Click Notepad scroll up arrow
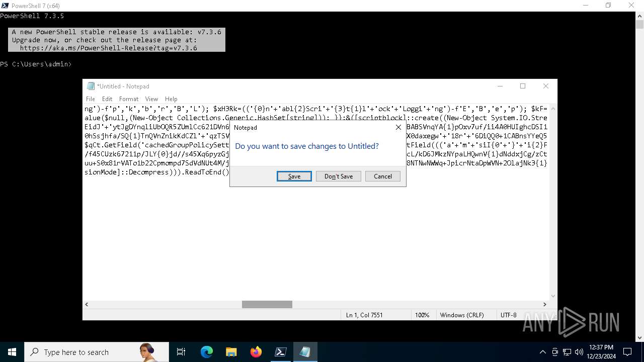 click(x=553, y=108)
